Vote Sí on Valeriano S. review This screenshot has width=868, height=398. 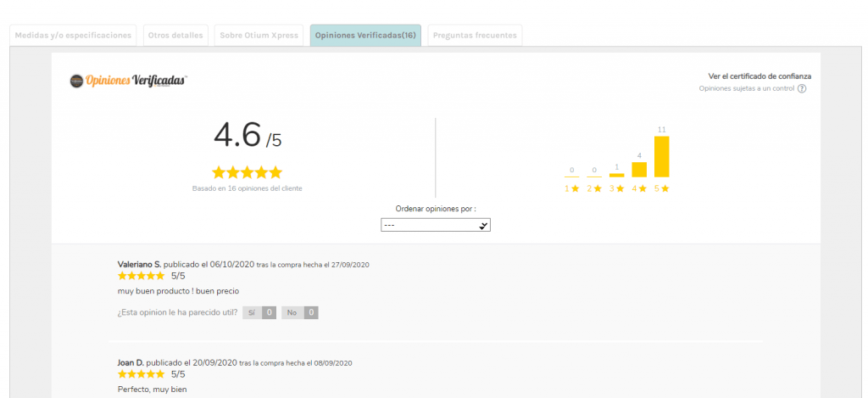tap(259, 312)
